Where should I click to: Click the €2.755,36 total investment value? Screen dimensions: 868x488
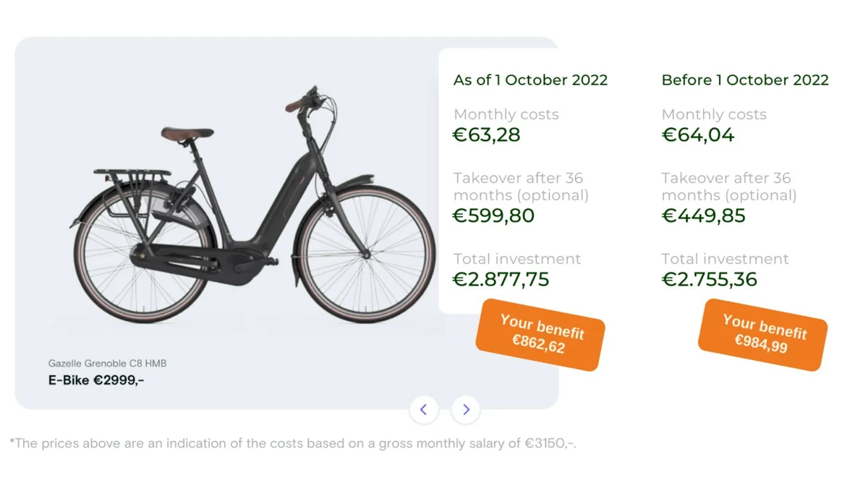(x=710, y=280)
